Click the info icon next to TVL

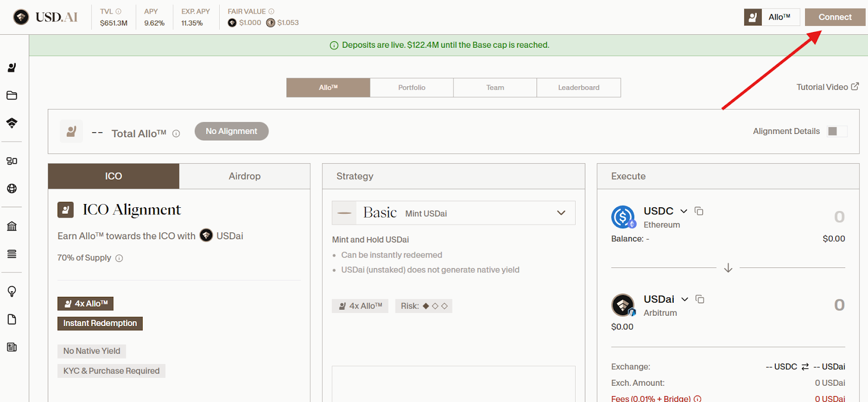[x=119, y=11]
